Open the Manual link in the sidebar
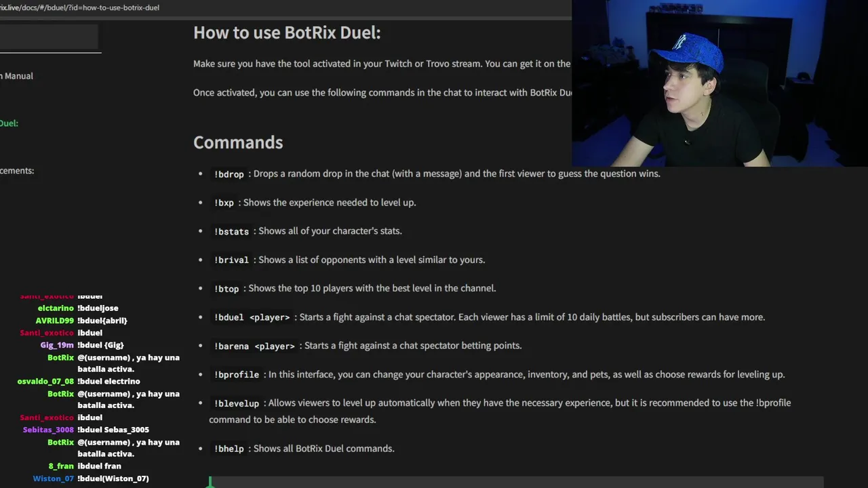The width and height of the screenshot is (868, 488). [x=18, y=76]
